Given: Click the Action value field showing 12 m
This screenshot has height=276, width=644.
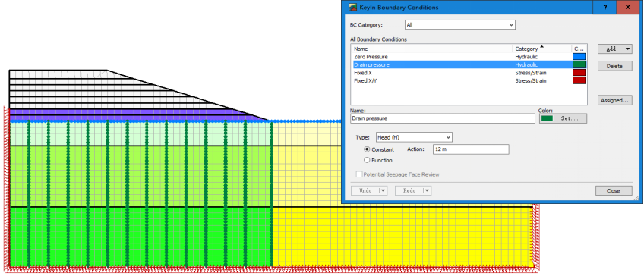Looking at the screenshot, I should (471, 149).
